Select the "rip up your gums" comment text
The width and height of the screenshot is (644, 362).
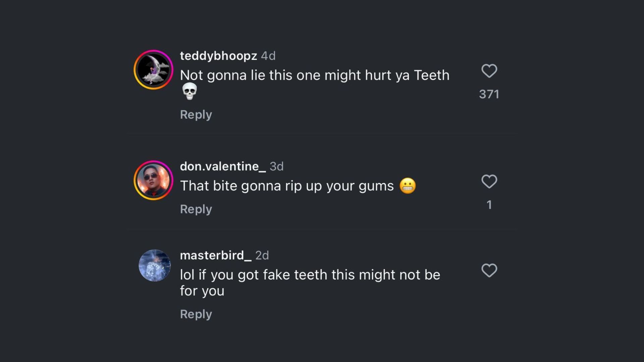(x=287, y=186)
